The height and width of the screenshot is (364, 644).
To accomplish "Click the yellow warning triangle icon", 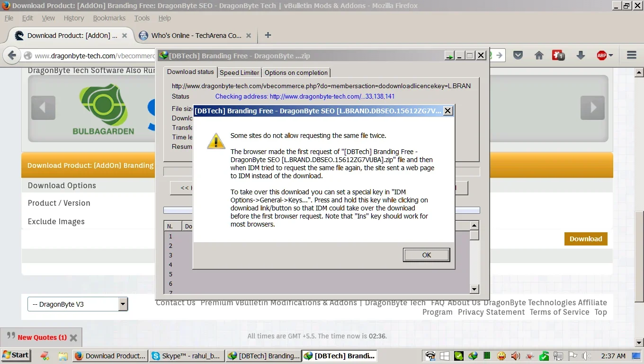I will [x=216, y=141].
